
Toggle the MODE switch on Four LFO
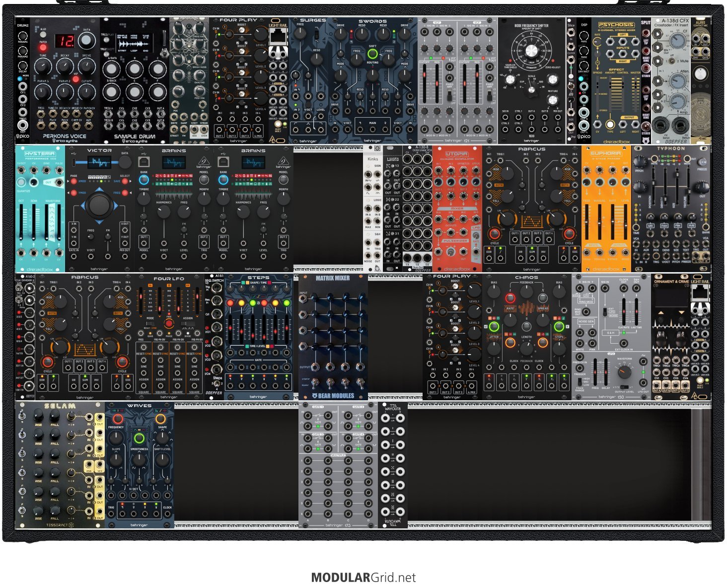click(x=150, y=324)
